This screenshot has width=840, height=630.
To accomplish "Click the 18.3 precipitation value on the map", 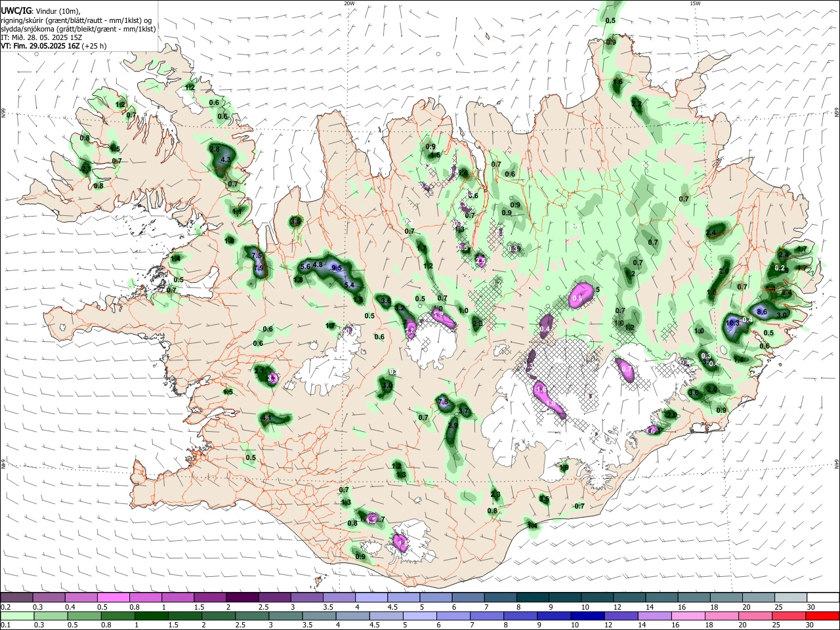I will [733, 323].
